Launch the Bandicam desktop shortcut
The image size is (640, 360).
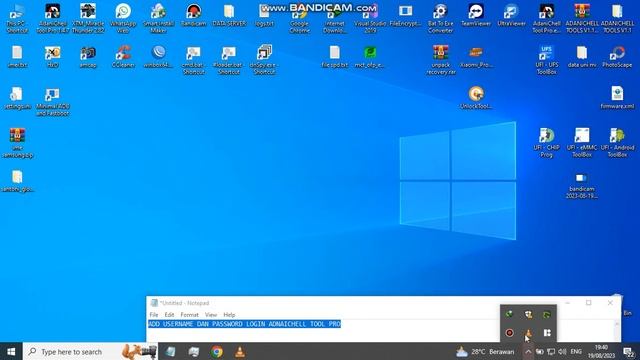[193, 16]
